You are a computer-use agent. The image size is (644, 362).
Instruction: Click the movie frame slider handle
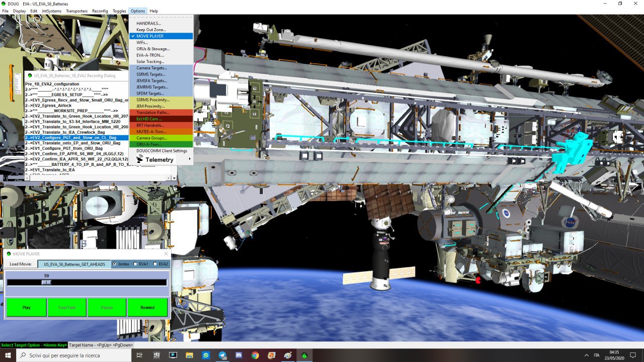(x=46, y=283)
